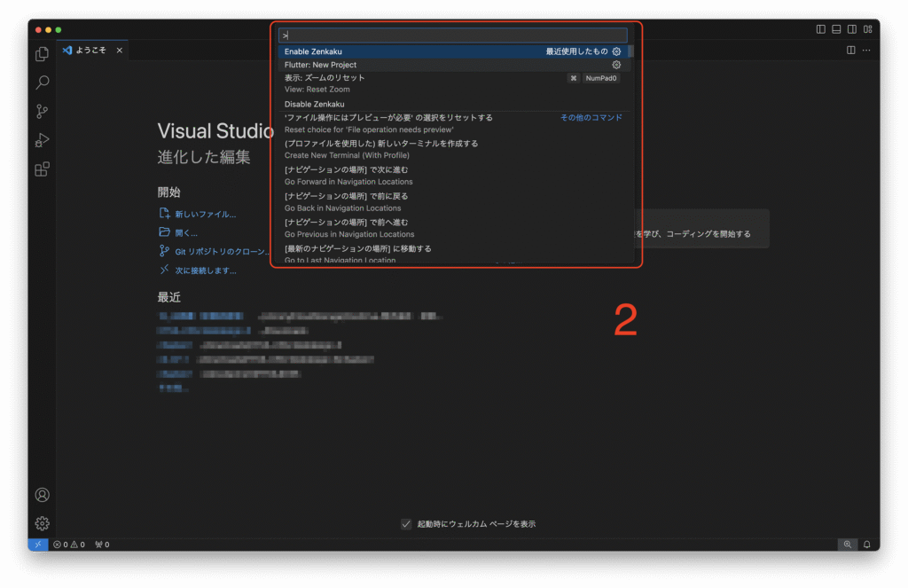Click the command palette scrollbar
This screenshot has height=588, width=908.
coord(631,51)
